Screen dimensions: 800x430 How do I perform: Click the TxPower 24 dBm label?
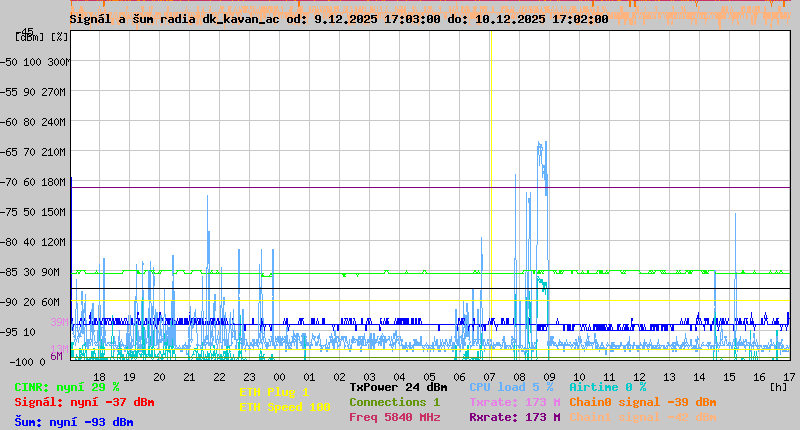click(x=398, y=387)
